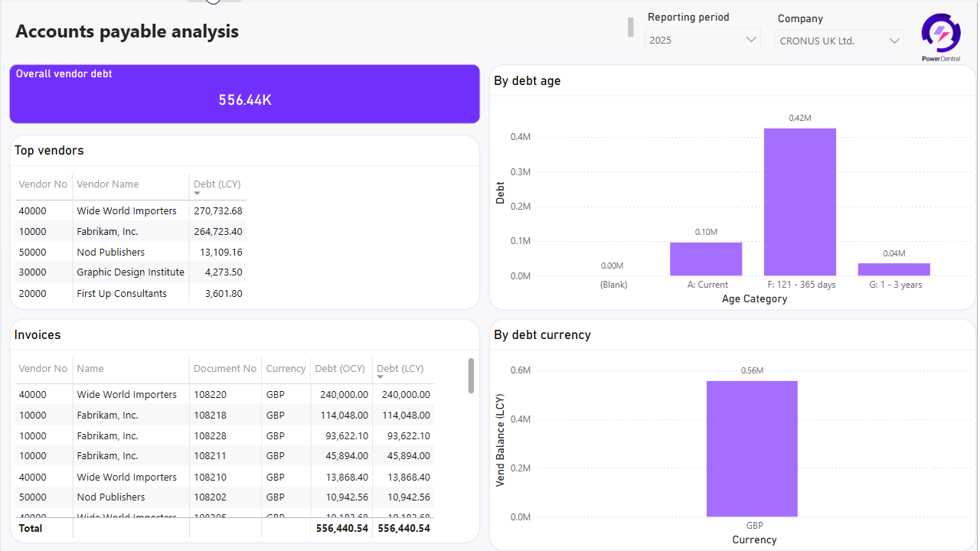Click debt value 13,109.16

(221, 252)
